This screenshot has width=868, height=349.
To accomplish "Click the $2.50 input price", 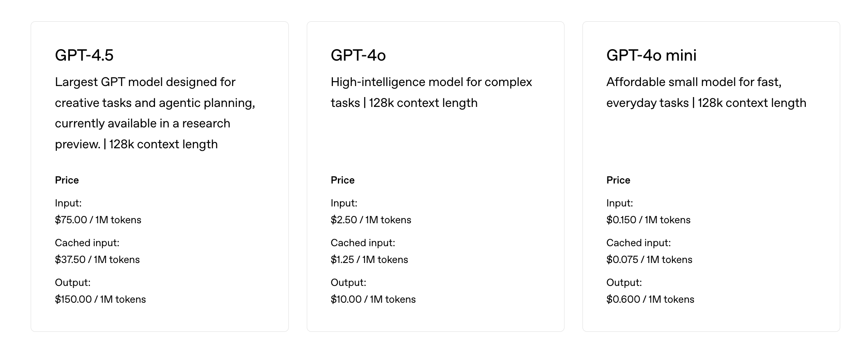I will [x=371, y=220].
